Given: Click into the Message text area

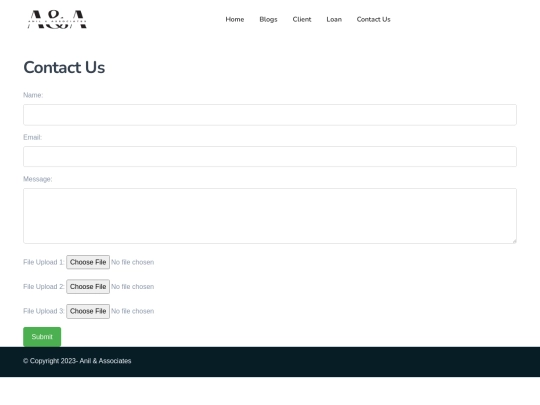Looking at the screenshot, I should (x=270, y=216).
